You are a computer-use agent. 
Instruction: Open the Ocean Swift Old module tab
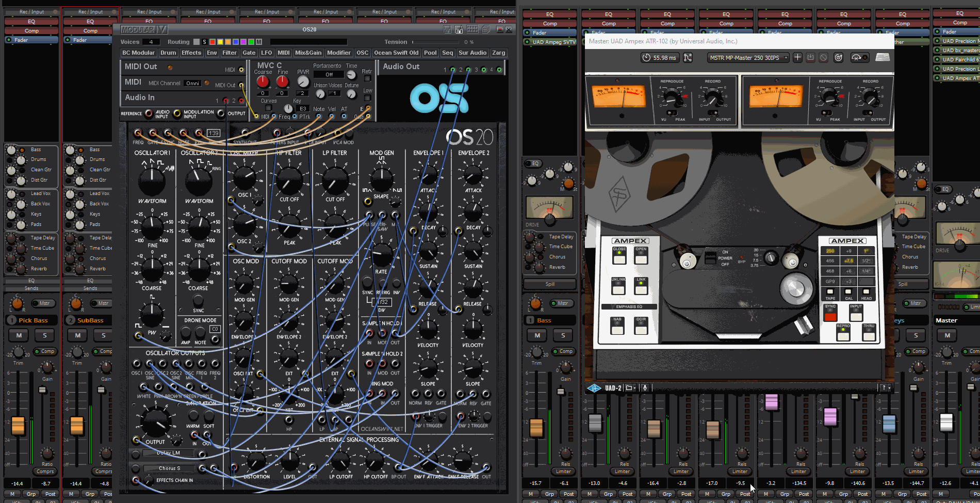click(x=396, y=53)
